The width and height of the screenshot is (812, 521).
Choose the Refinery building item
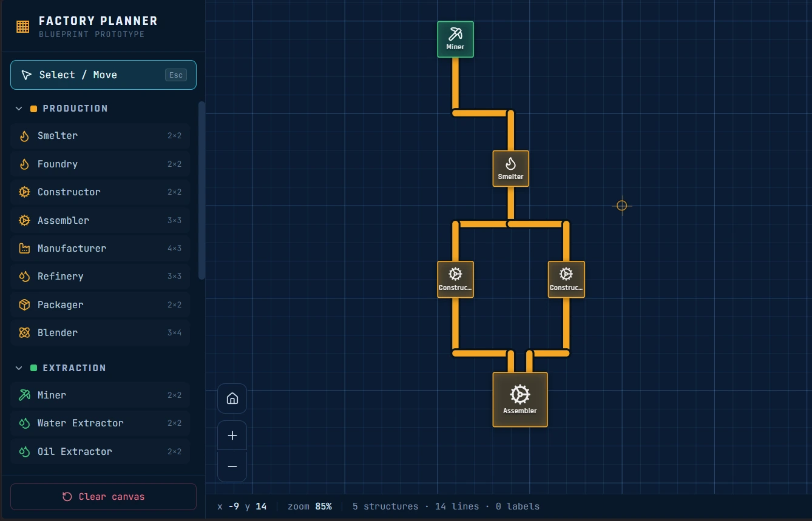tap(100, 276)
